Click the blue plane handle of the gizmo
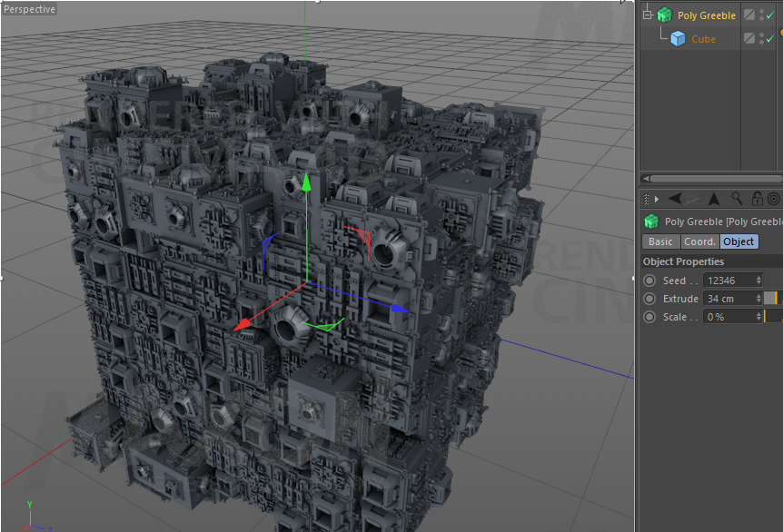This screenshot has width=783, height=532. point(270,247)
